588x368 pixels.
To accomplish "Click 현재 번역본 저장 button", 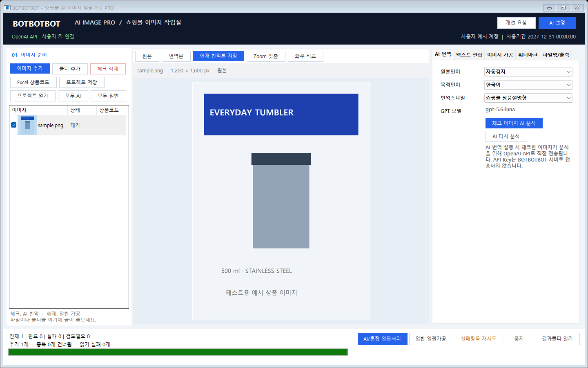I will pyautogui.click(x=218, y=56).
